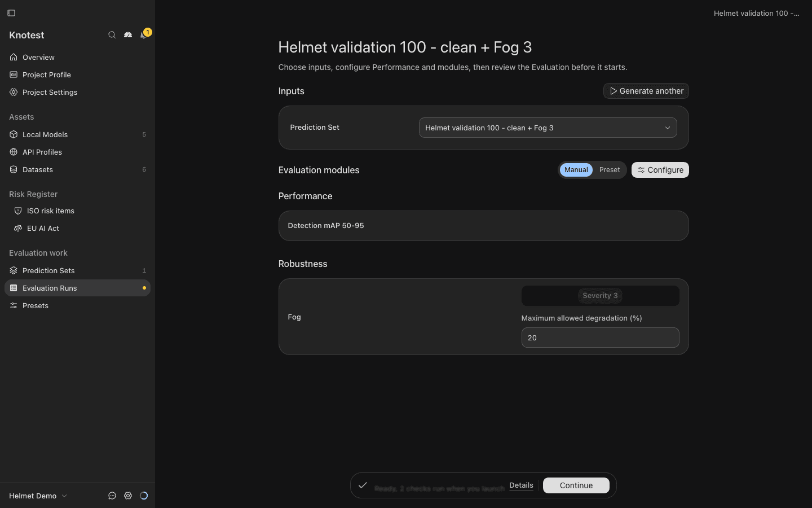
Task: Click the API Profiles globe icon
Action: 14,152
